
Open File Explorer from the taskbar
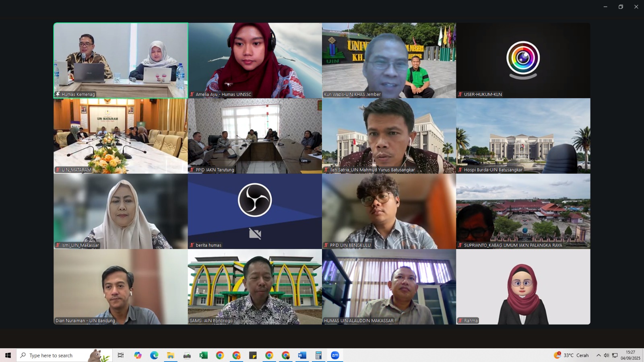171,355
